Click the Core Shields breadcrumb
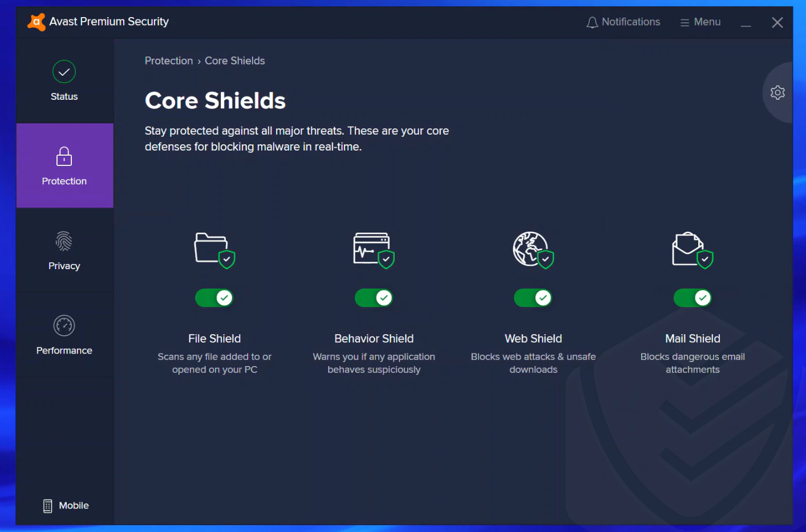This screenshot has width=806, height=532. tap(235, 60)
